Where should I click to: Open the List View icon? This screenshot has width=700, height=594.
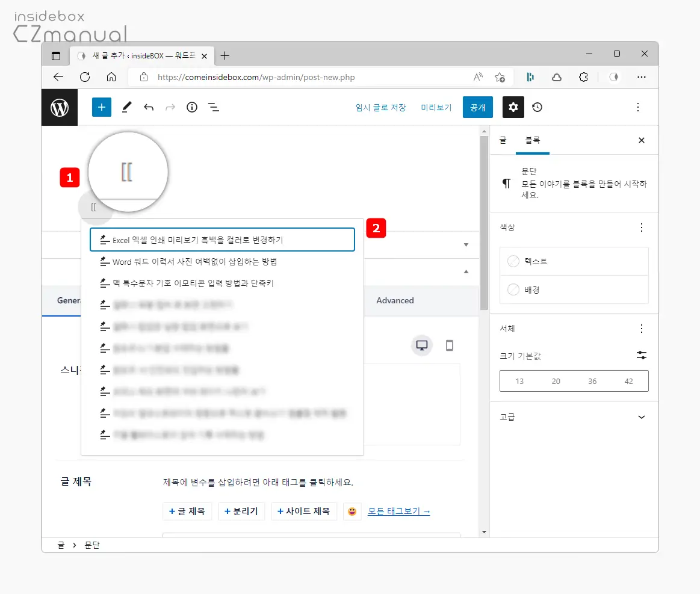click(x=214, y=107)
